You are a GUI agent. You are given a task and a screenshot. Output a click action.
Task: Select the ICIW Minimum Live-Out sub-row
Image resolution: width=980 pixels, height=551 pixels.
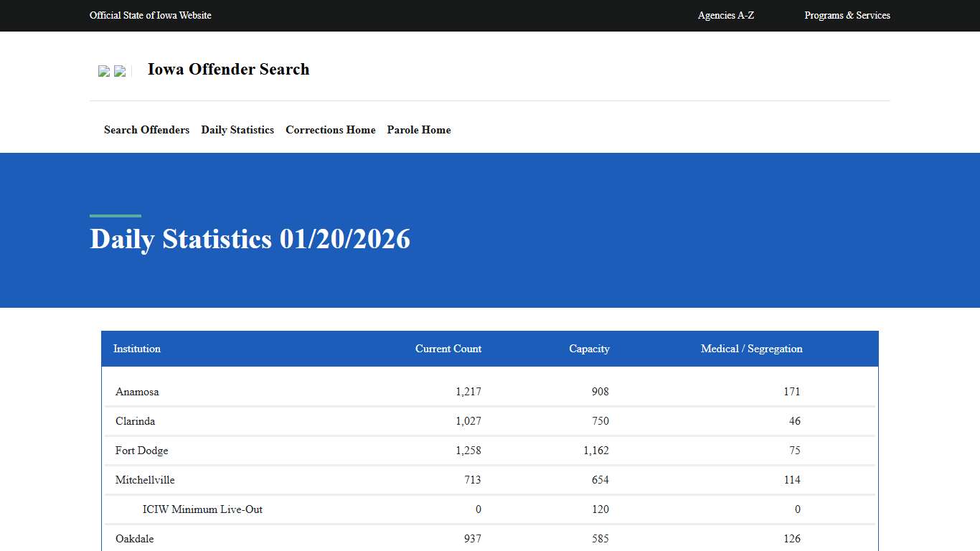tap(202, 509)
